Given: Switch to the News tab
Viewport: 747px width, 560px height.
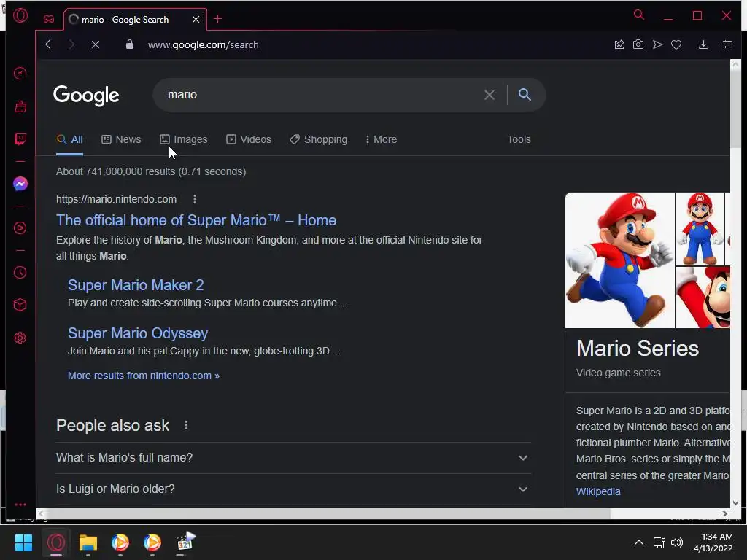Looking at the screenshot, I should pyautogui.click(x=121, y=139).
